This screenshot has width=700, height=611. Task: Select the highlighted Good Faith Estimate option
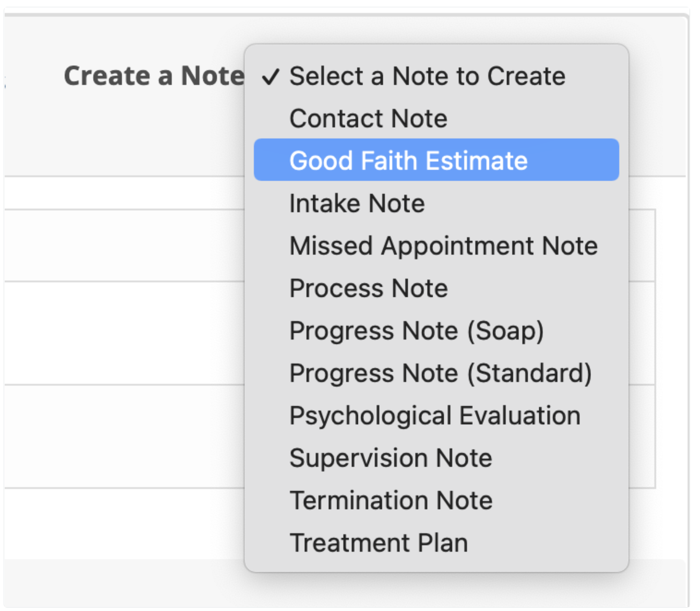click(x=436, y=160)
